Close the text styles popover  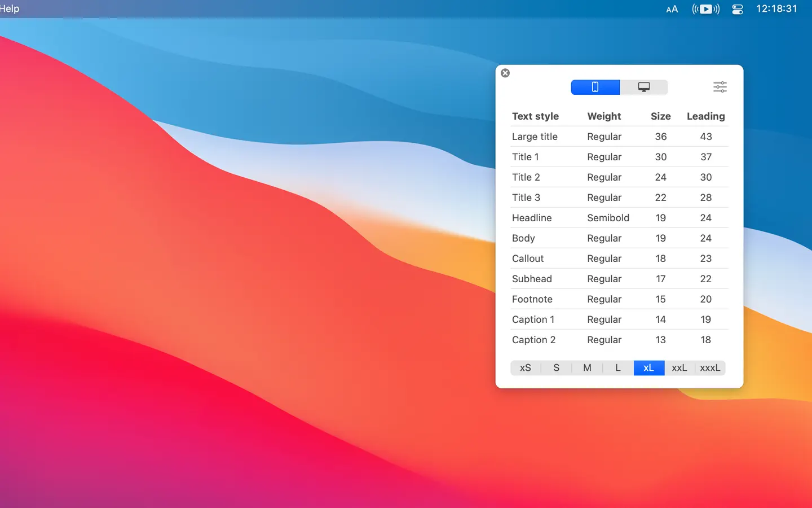[505, 73]
